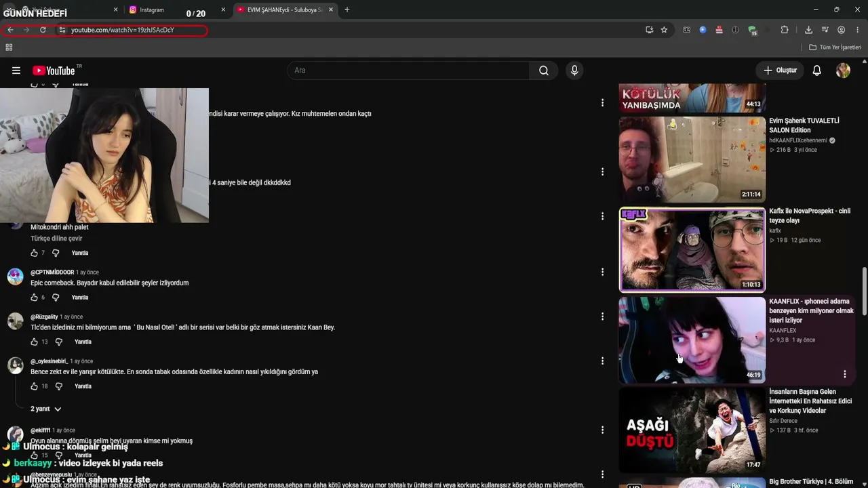Open options for the 'Kız muhtemelen ondan kaçtı' comment
The height and width of the screenshot is (488, 868).
click(x=602, y=103)
